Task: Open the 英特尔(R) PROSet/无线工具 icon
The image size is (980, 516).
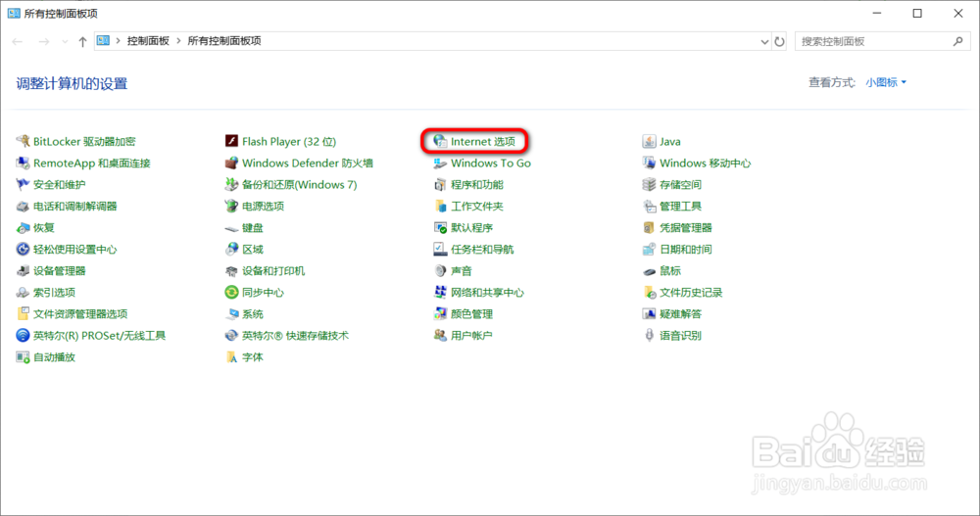Action: pos(24,336)
